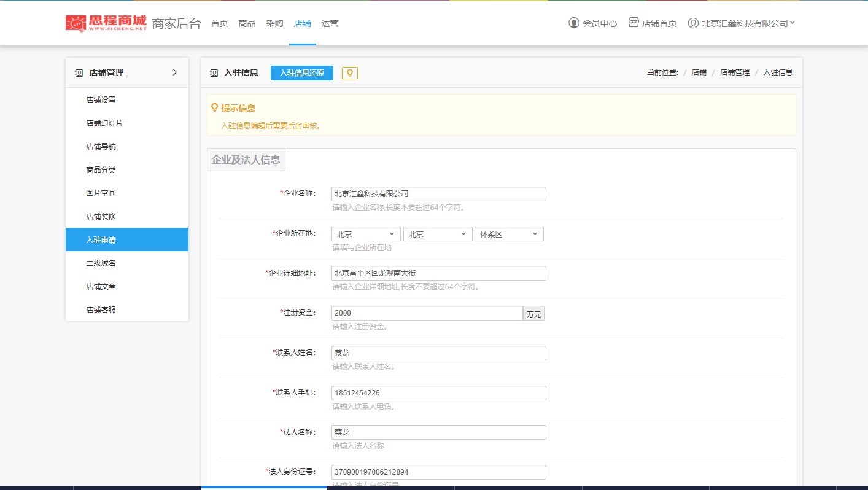Go to 首页 in top navigation

pyautogui.click(x=219, y=23)
